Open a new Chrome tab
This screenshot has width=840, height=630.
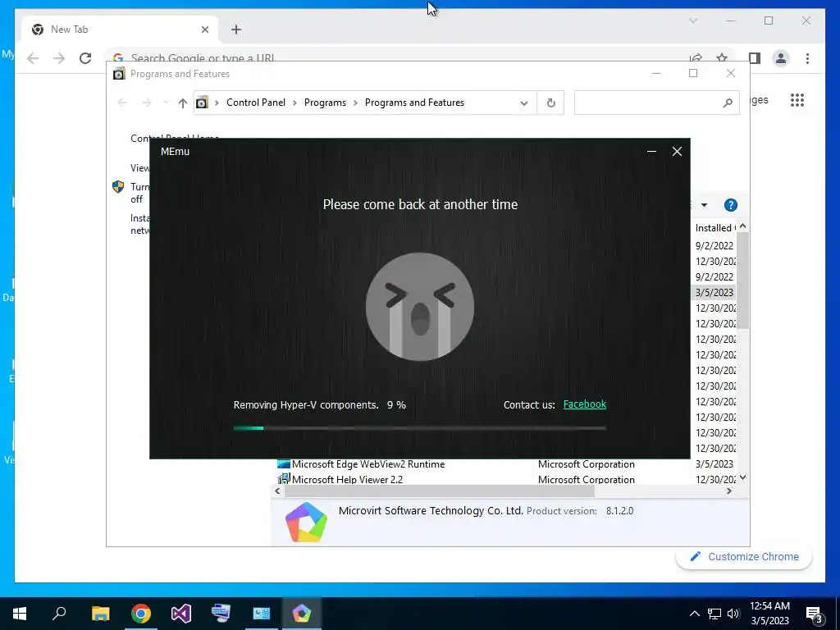tap(236, 30)
